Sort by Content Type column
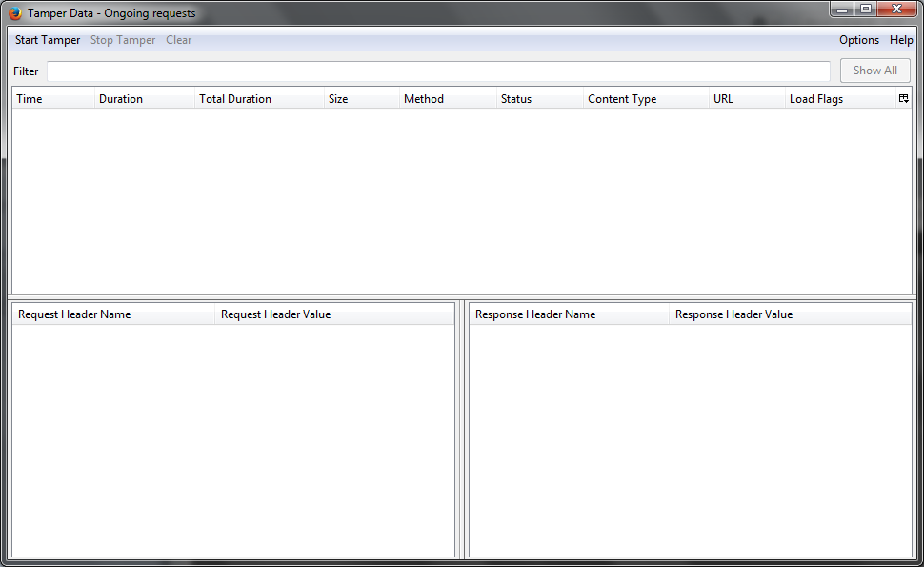Viewport: 924px width, 567px height. 644,99
